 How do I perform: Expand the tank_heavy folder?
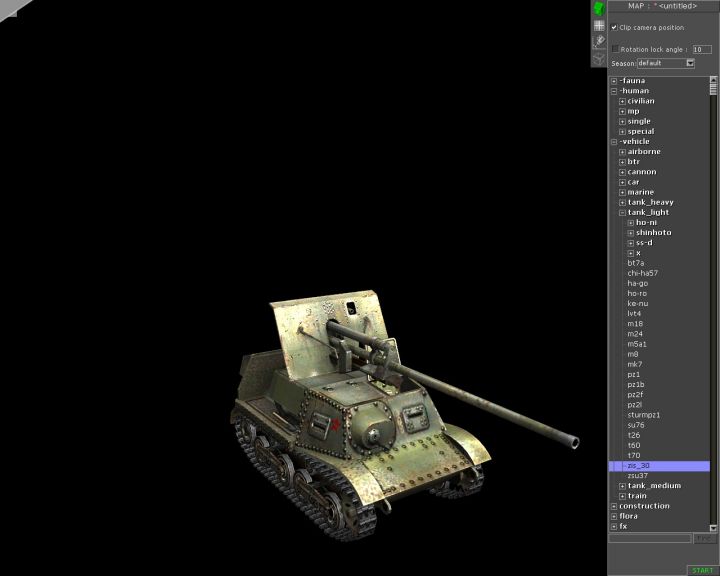point(622,202)
